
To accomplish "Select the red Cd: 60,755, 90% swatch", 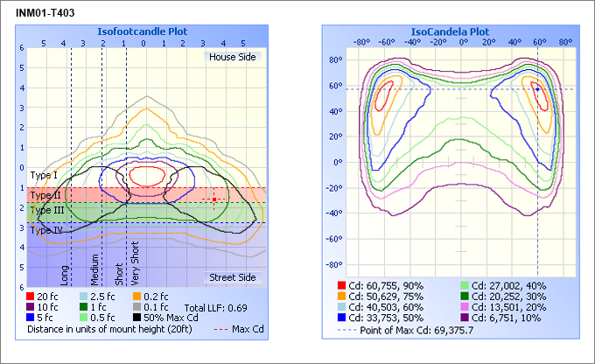I will click(342, 285).
